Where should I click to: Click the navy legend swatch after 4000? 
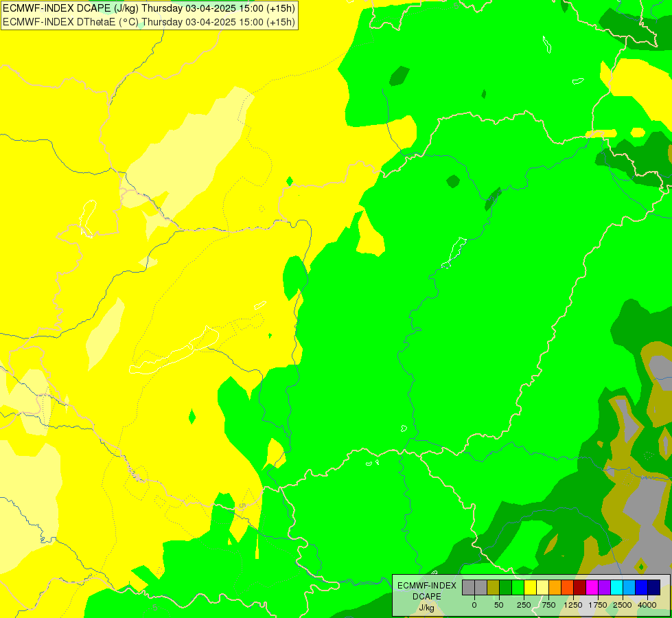(x=653, y=587)
